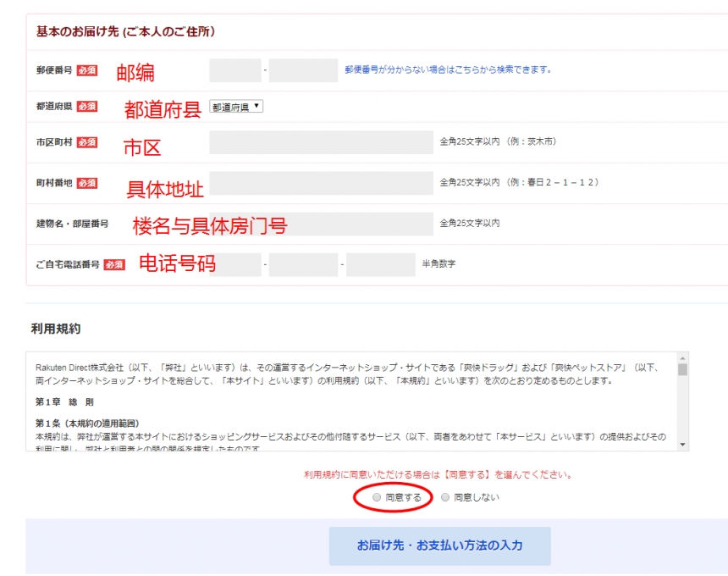Focus the 市区町村 text field
The image size is (728, 576).
[x=322, y=142]
